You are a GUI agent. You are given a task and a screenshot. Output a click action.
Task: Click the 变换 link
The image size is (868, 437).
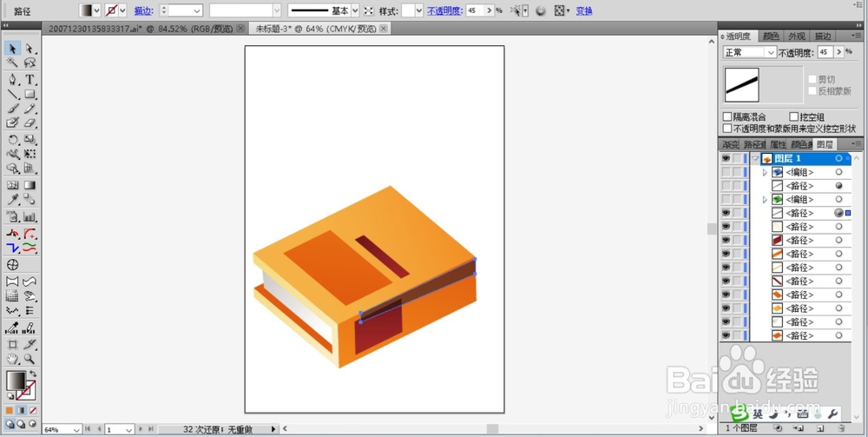point(584,10)
